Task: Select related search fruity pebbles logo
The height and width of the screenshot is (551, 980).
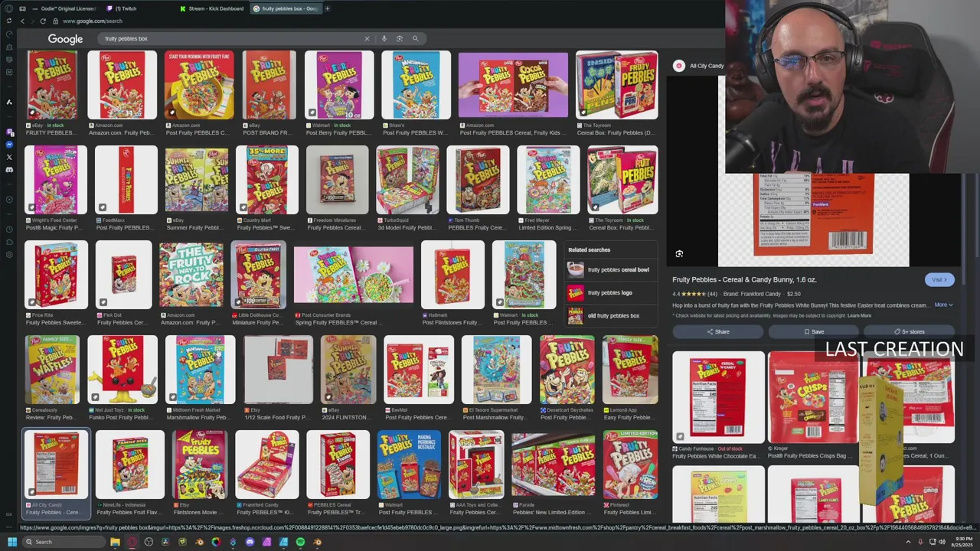Action: [x=612, y=292]
